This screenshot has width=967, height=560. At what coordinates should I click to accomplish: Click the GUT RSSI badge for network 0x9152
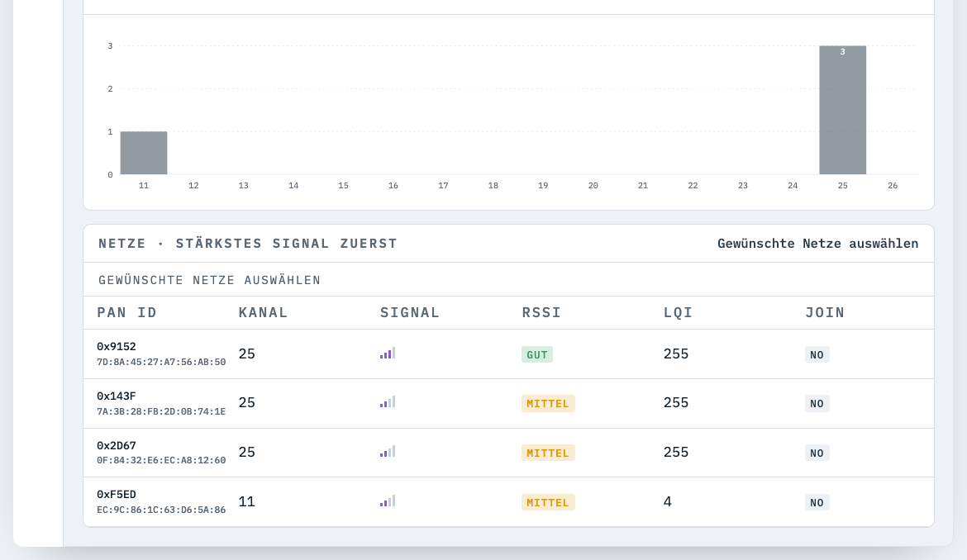(x=536, y=354)
